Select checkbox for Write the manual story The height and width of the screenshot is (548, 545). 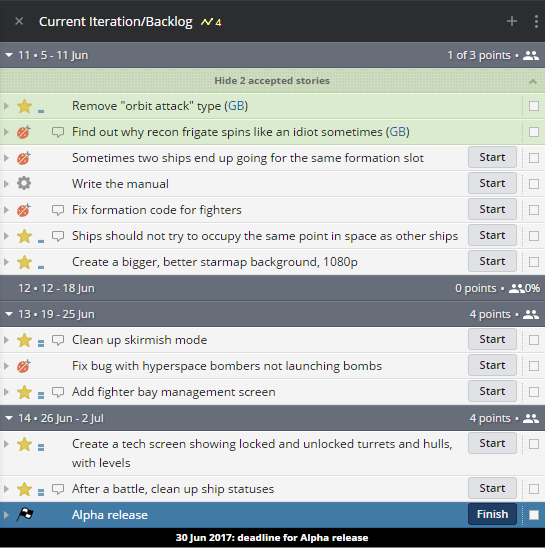click(534, 184)
